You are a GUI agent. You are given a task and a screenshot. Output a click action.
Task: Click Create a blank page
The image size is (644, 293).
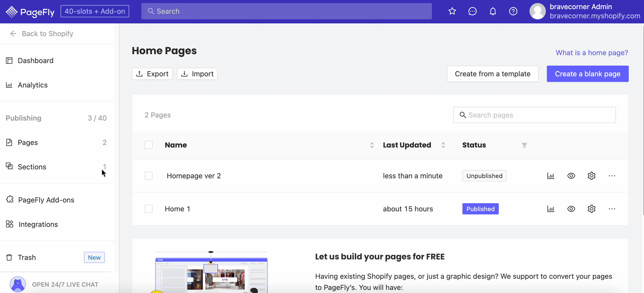point(588,74)
